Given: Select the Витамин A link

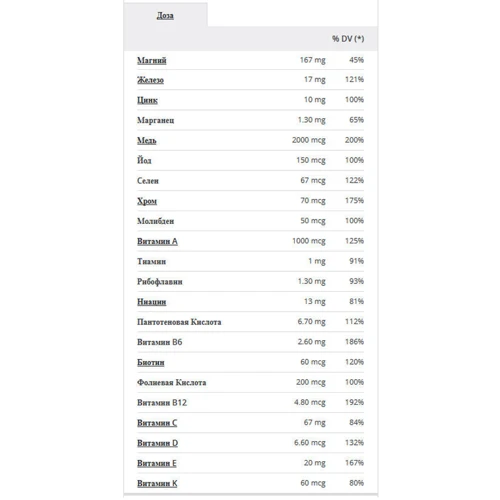Looking at the screenshot, I should click(x=157, y=241).
